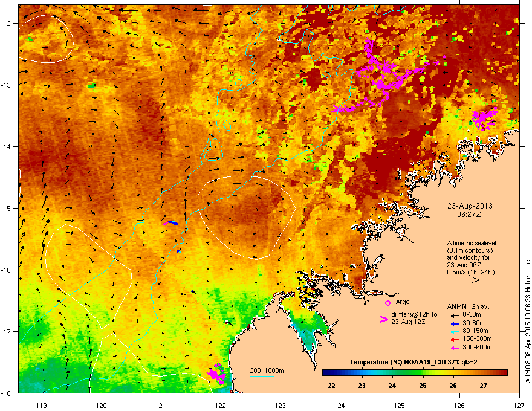Click the red 150-300m arrow legend symbol
This screenshot has height=411, width=532.
click(x=455, y=340)
